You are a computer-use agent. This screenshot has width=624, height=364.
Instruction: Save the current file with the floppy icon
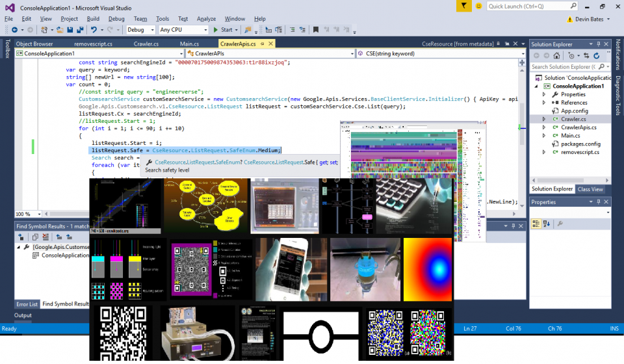(70, 30)
